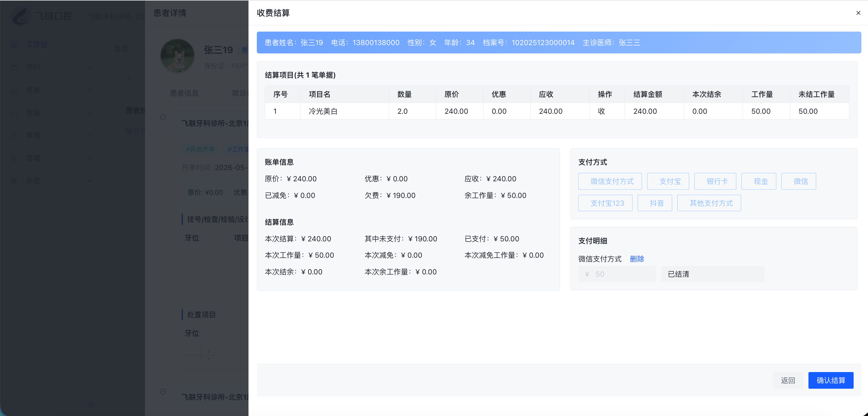
Task: Click the 飞链口腔 logo icon
Action: pyautogui.click(x=21, y=16)
